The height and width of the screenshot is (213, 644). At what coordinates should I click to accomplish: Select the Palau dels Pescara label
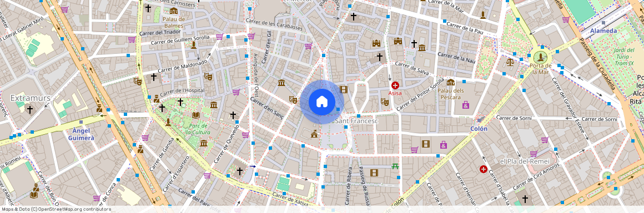coord(451,94)
